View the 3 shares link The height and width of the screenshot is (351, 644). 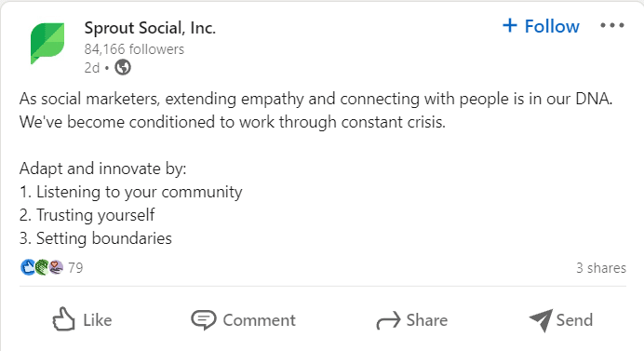[x=601, y=268]
